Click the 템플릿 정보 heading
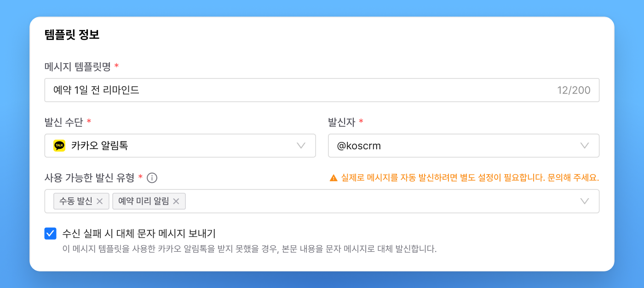The image size is (644, 288). click(x=72, y=35)
